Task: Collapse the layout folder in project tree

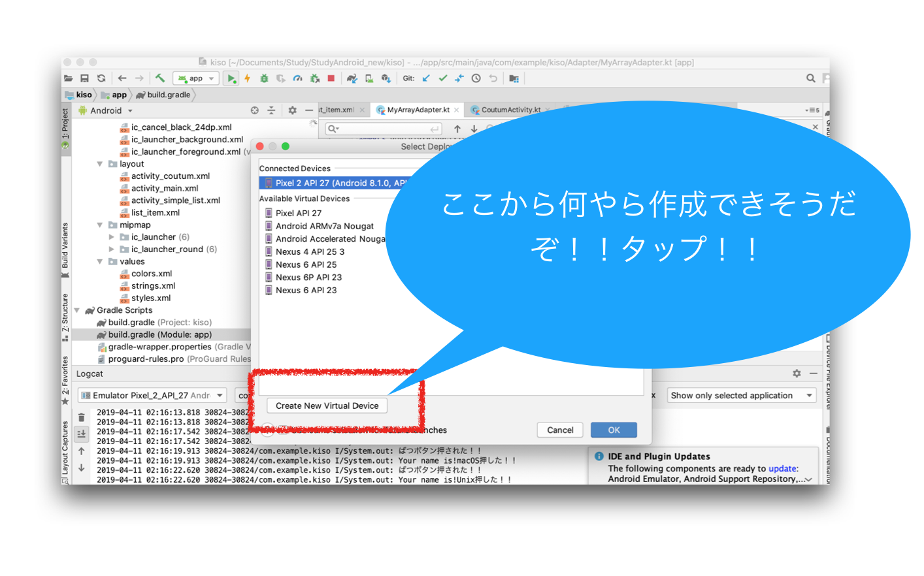Action: pyautogui.click(x=99, y=164)
